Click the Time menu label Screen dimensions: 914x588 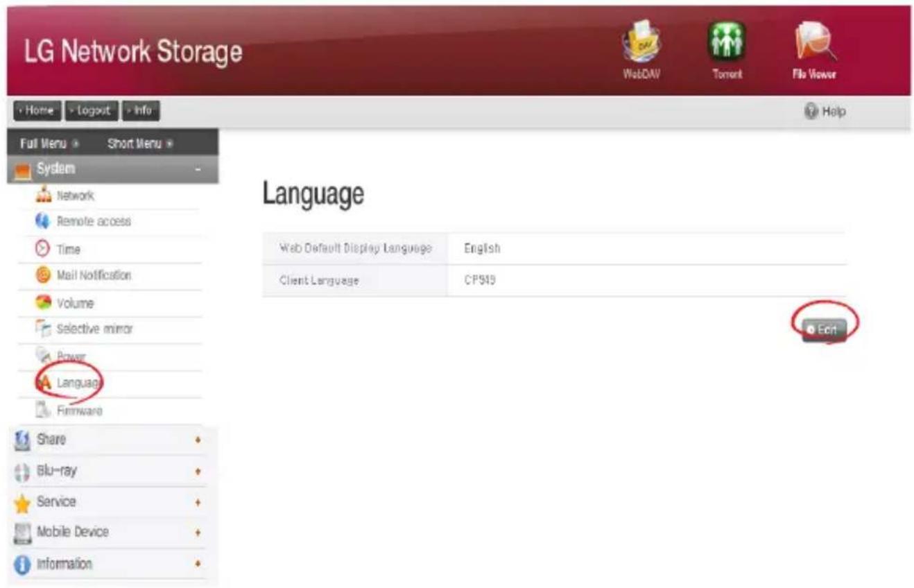pyautogui.click(x=69, y=250)
